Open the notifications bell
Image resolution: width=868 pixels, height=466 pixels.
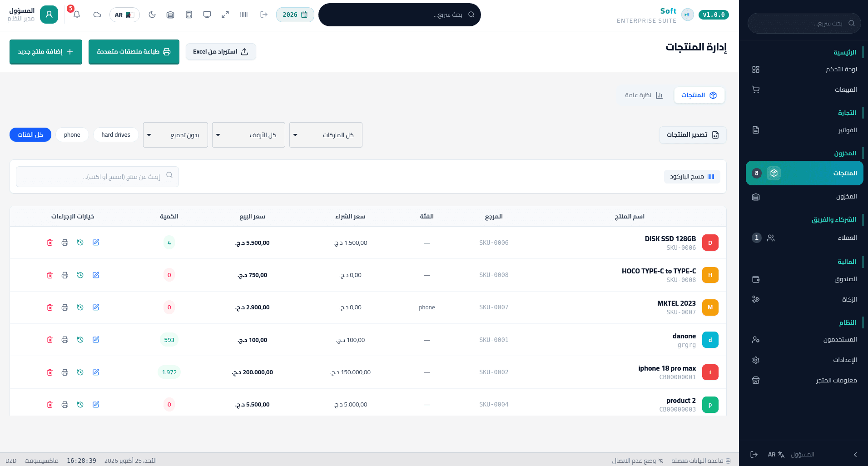click(77, 15)
